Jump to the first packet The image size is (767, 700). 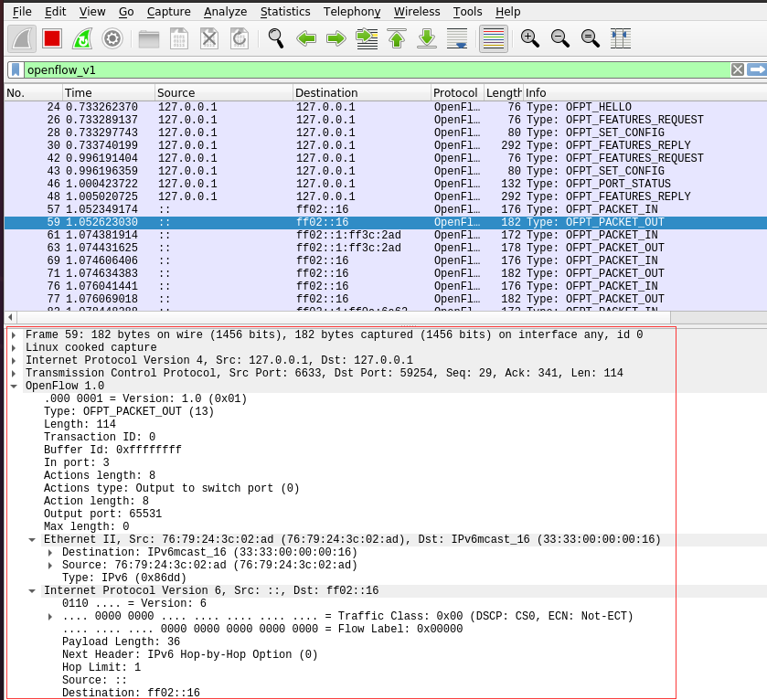(x=397, y=38)
